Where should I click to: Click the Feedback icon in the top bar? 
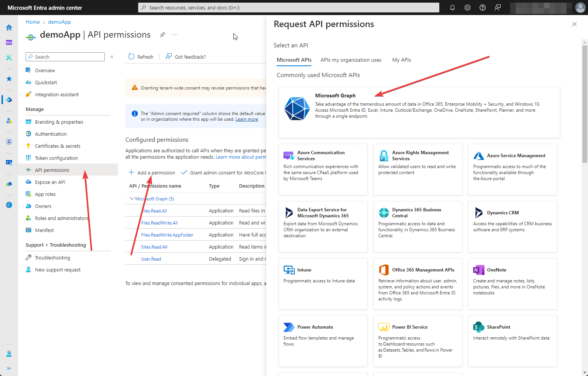(497, 7)
